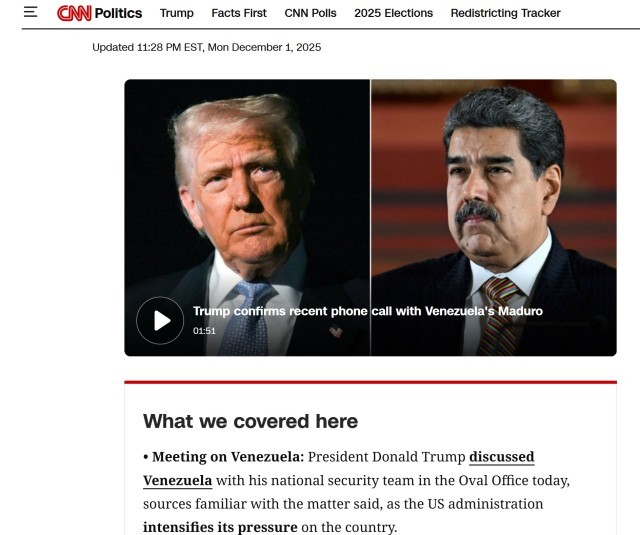Open Facts First in the navigation
This screenshot has width=640, height=535.
coord(239,13)
